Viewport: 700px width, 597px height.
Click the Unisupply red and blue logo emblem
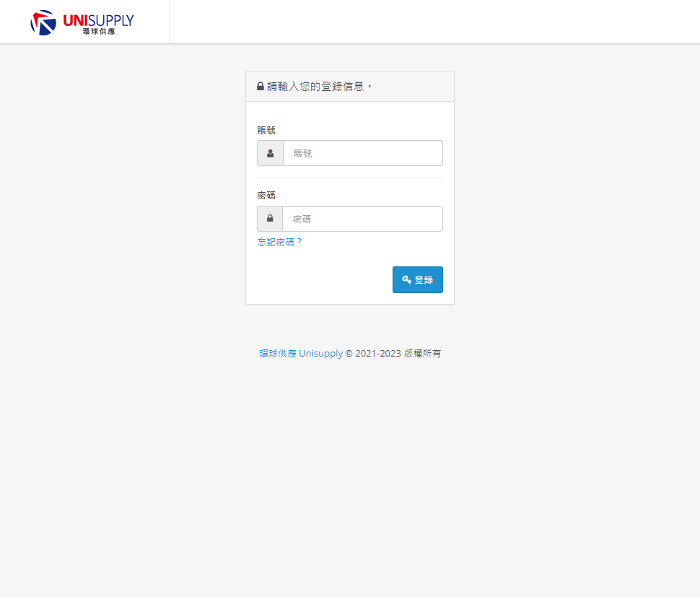pos(43,23)
